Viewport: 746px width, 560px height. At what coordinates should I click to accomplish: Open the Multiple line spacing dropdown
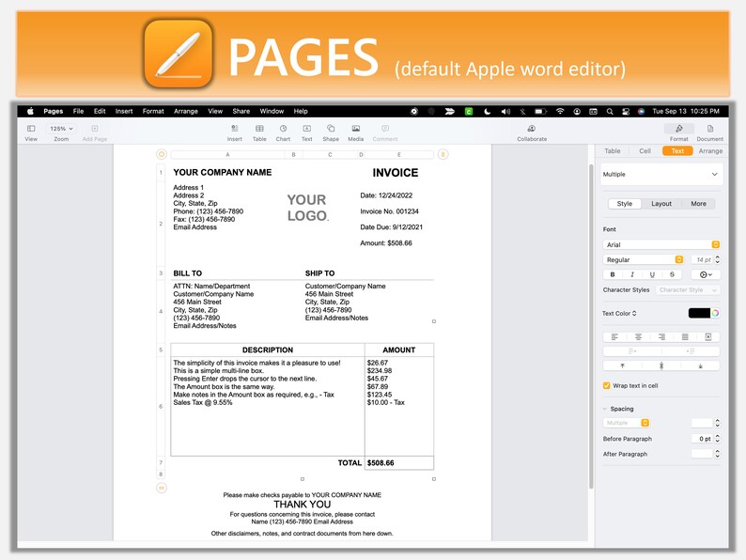(627, 423)
